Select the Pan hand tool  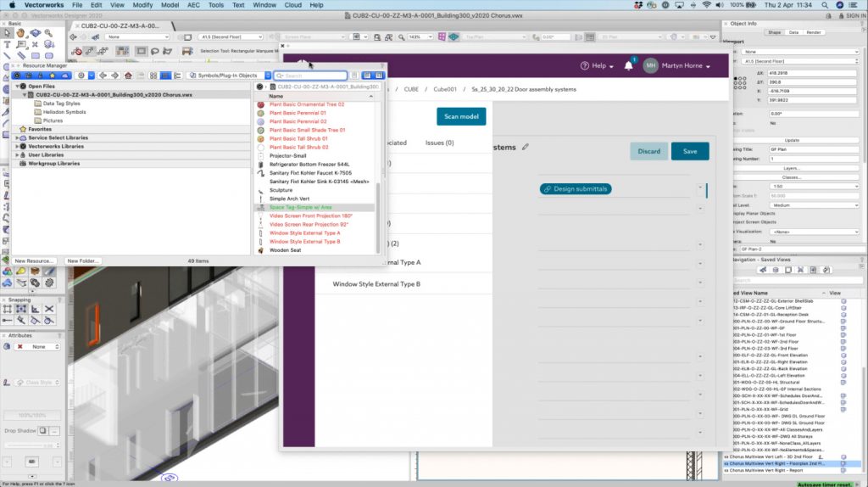tap(21, 33)
